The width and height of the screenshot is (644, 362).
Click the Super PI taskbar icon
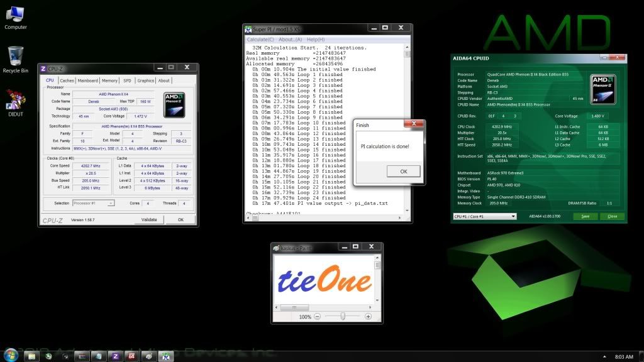166,356
